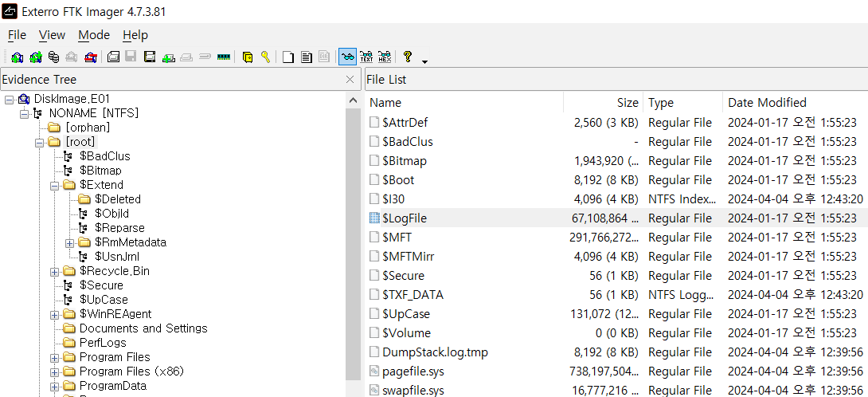Select the $BadClus item in tree
Viewport: 868px width, 397px height.
(x=104, y=156)
